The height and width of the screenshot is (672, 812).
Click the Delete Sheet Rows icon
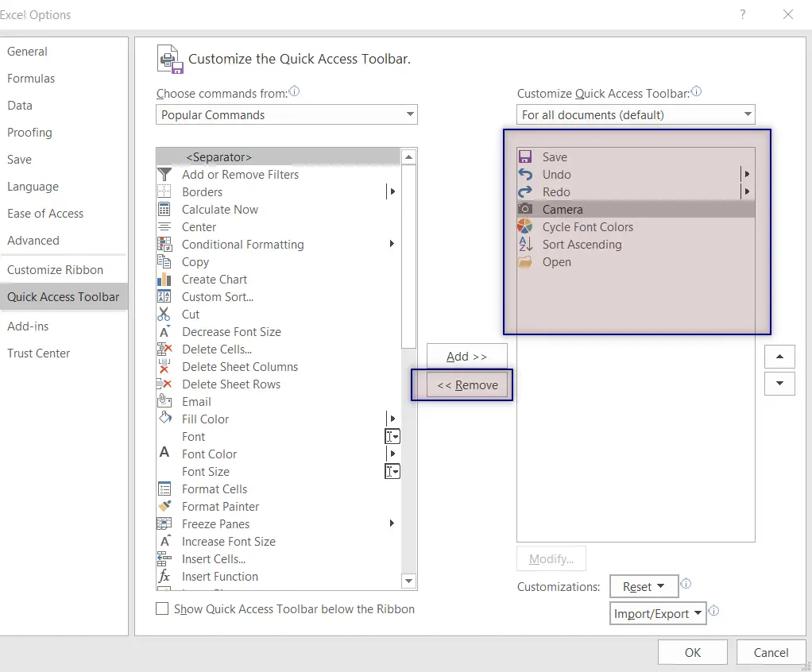coord(164,384)
